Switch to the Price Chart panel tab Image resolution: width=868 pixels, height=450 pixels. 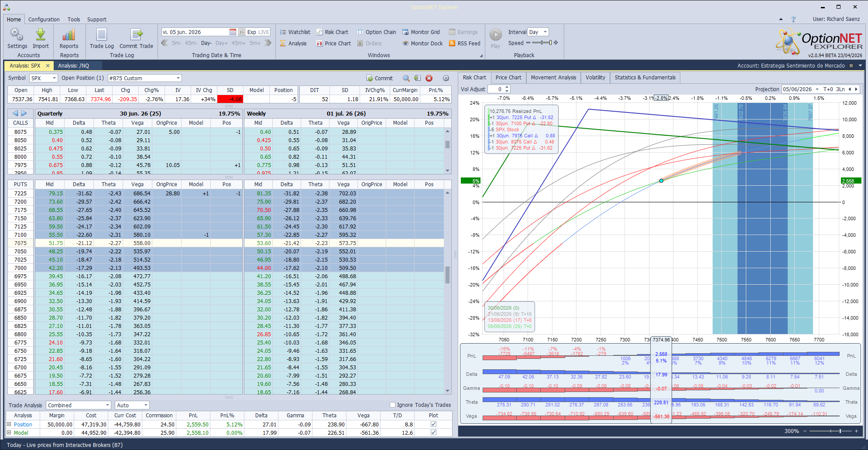point(508,78)
